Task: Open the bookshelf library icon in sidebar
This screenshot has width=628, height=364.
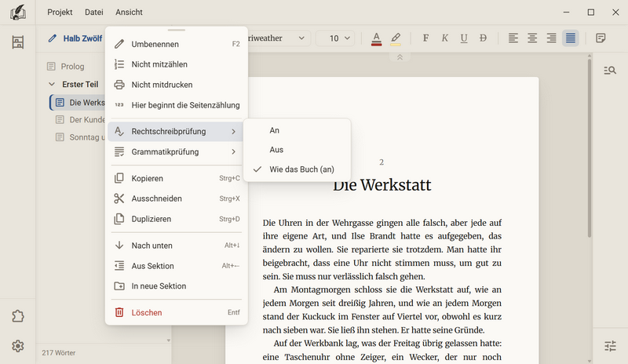Action: click(x=17, y=42)
